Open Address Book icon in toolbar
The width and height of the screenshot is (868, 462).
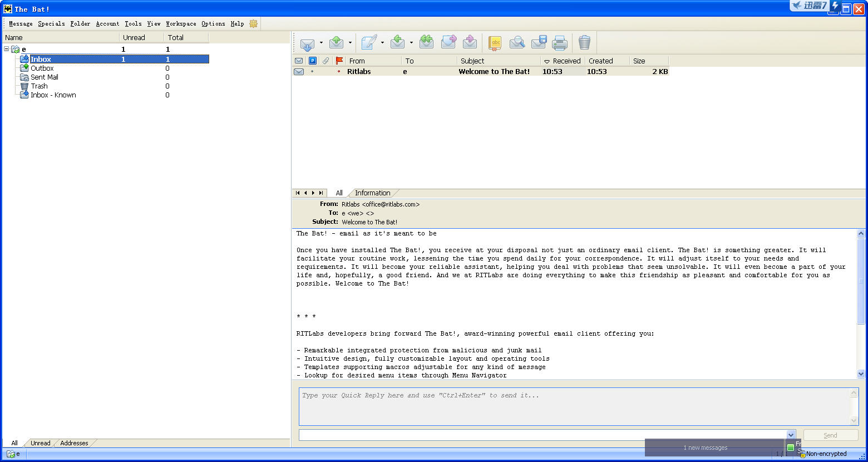pyautogui.click(x=495, y=43)
